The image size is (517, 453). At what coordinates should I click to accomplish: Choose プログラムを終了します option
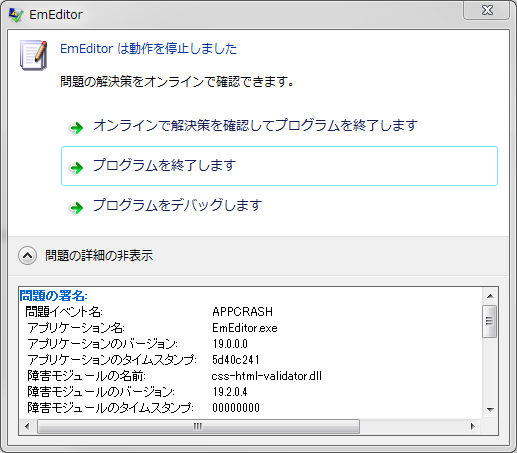[x=279, y=166]
